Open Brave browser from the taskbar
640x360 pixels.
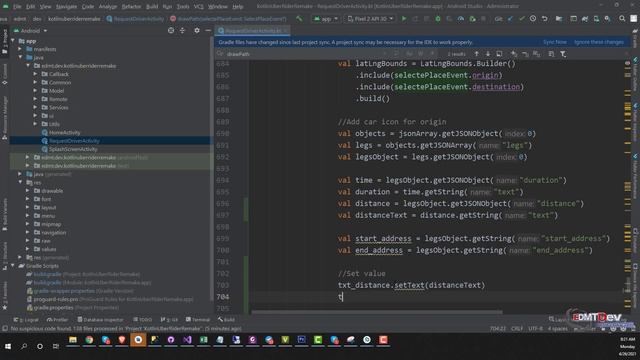pos(122,340)
